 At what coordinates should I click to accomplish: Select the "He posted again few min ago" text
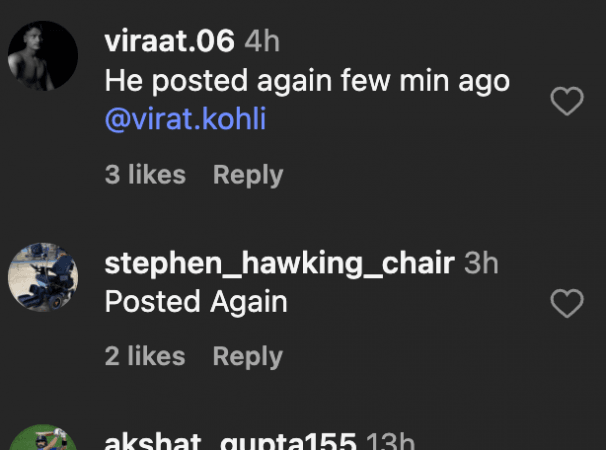(307, 81)
